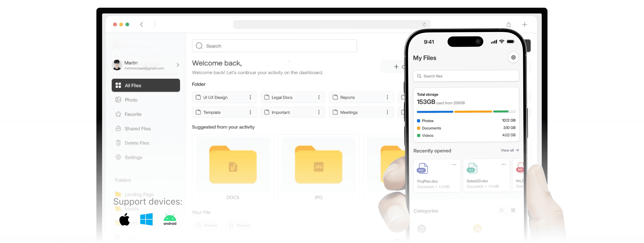Image resolution: width=644 pixels, height=243 pixels.
Task: Click the Search files input field
Action: [x=466, y=76]
